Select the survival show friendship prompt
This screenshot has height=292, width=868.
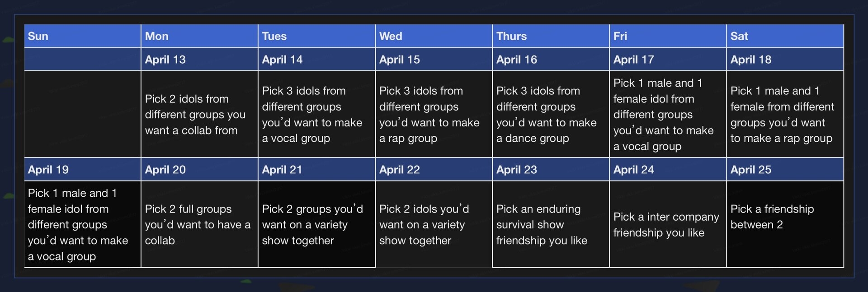pyautogui.click(x=551, y=224)
